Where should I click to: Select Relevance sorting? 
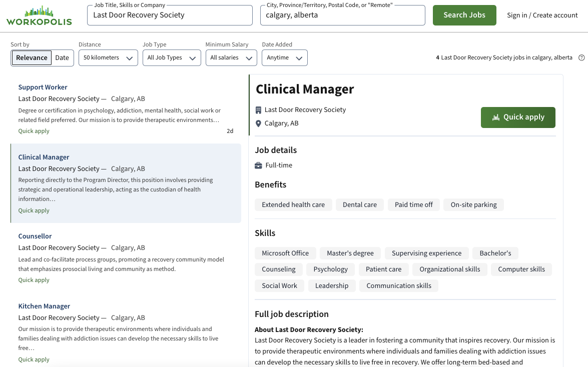(x=32, y=57)
